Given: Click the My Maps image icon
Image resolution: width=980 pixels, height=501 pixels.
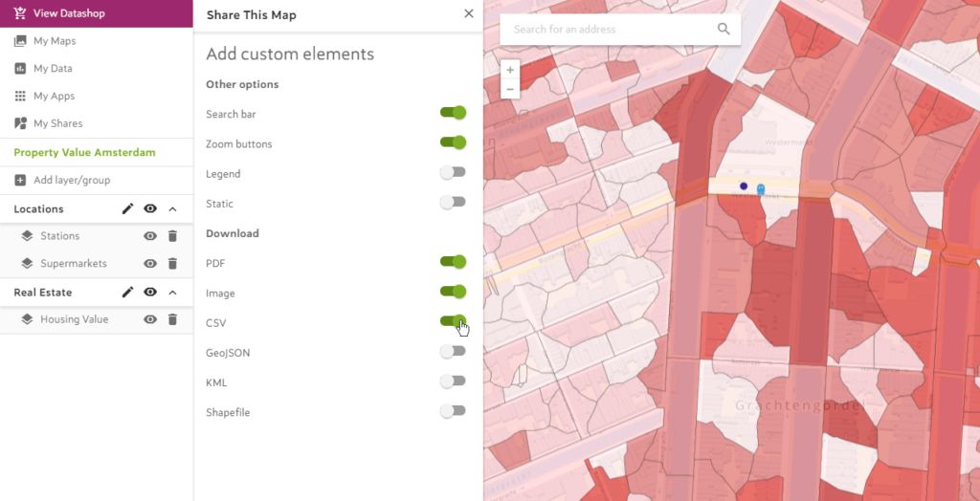Looking at the screenshot, I should [20, 40].
